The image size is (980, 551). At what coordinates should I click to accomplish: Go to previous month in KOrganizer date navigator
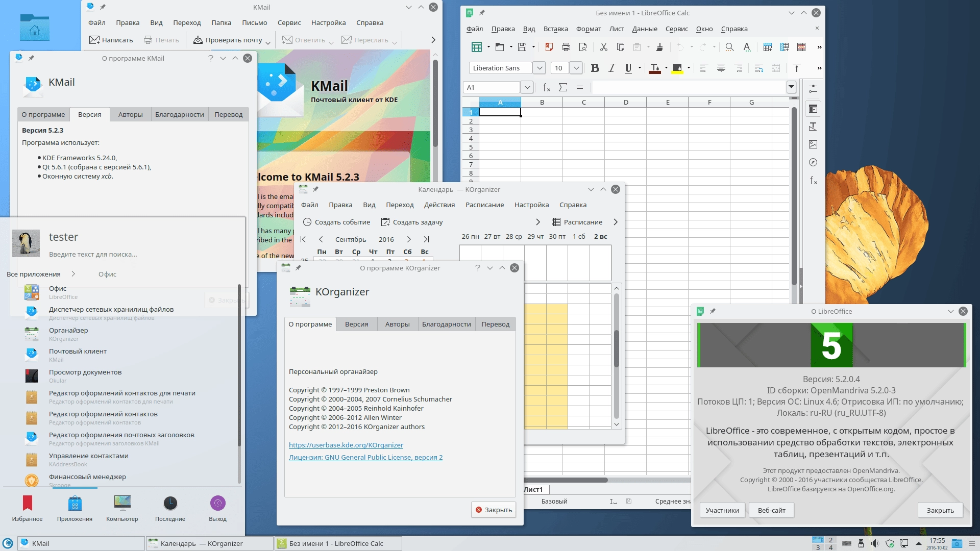coord(321,239)
